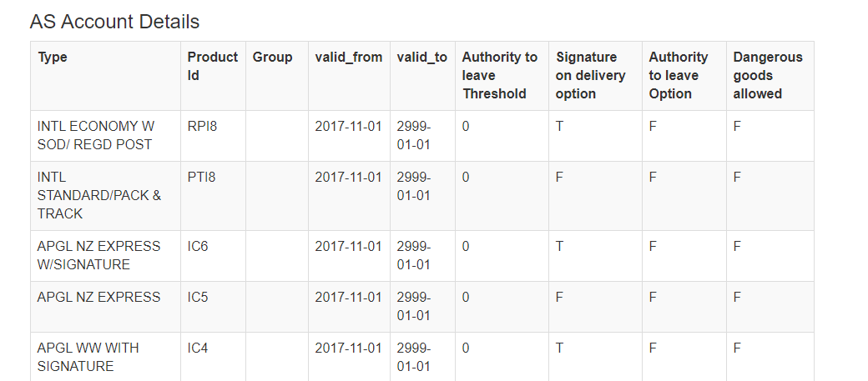Image resolution: width=868 pixels, height=381 pixels.
Task: Click Signature on delivery T value for RPI8
Action: point(559,127)
